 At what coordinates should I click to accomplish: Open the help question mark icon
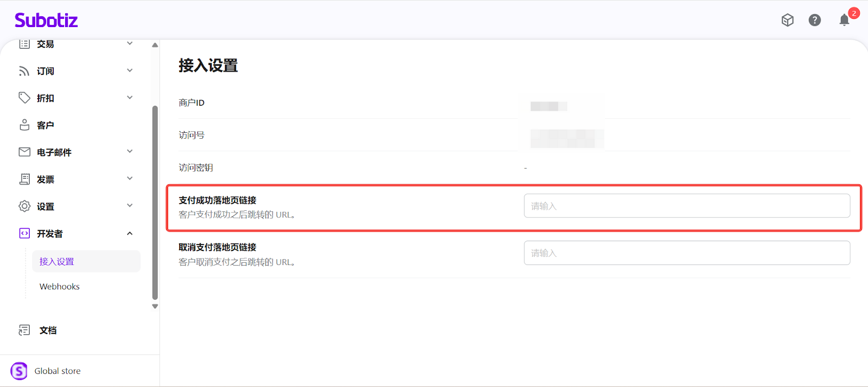click(x=814, y=20)
